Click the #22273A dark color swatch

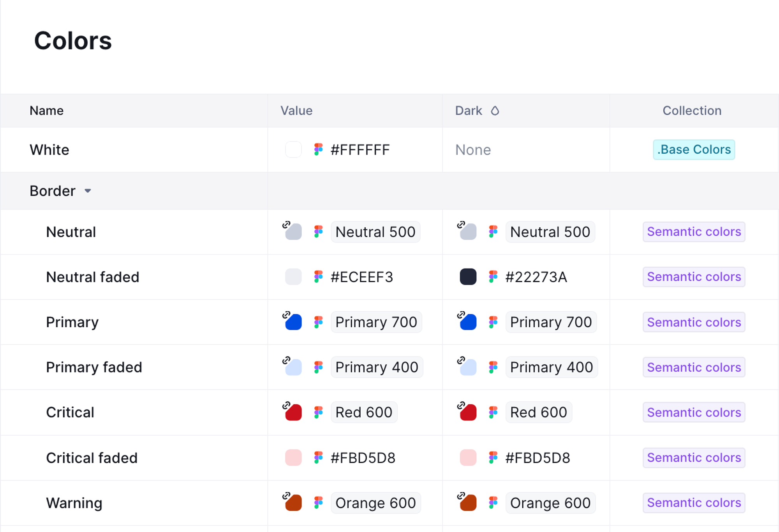click(468, 277)
